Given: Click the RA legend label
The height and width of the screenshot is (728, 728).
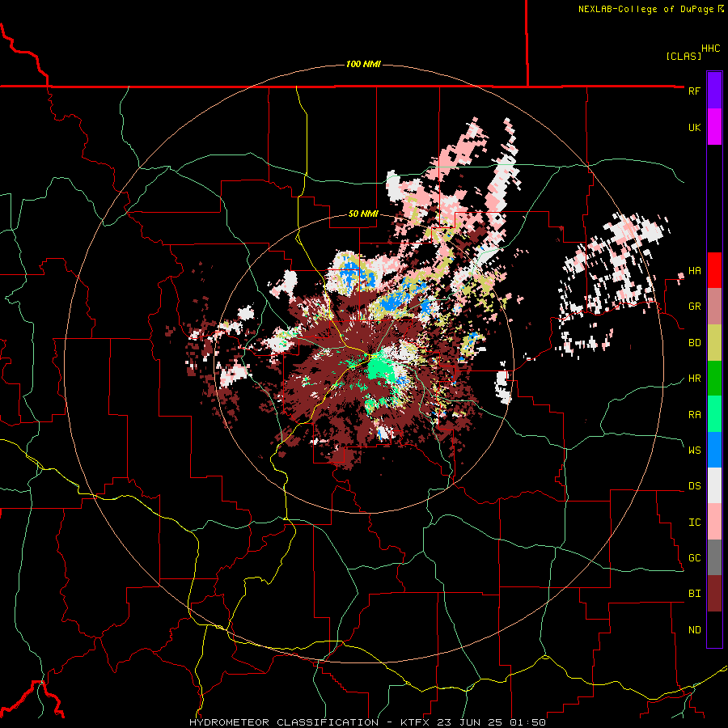Looking at the screenshot, I should [694, 415].
